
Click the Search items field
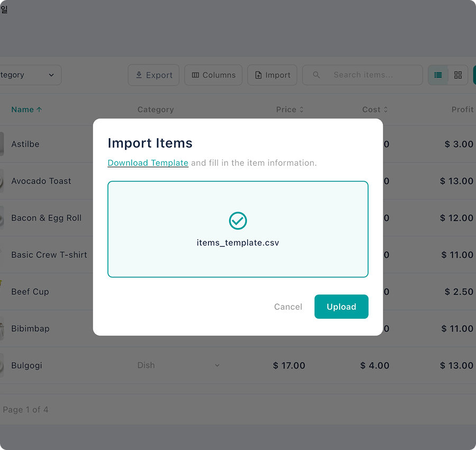pyautogui.click(x=362, y=75)
